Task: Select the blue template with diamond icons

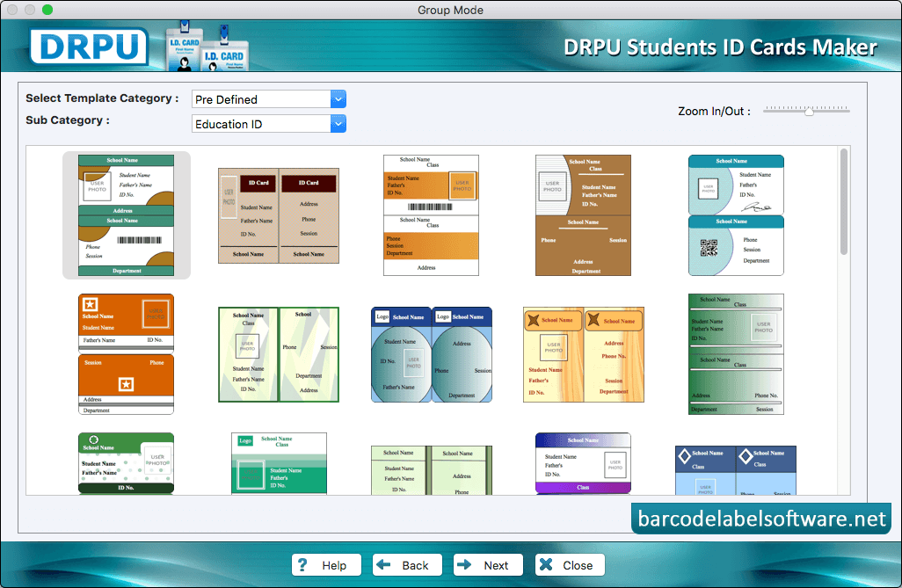Action: [736, 470]
